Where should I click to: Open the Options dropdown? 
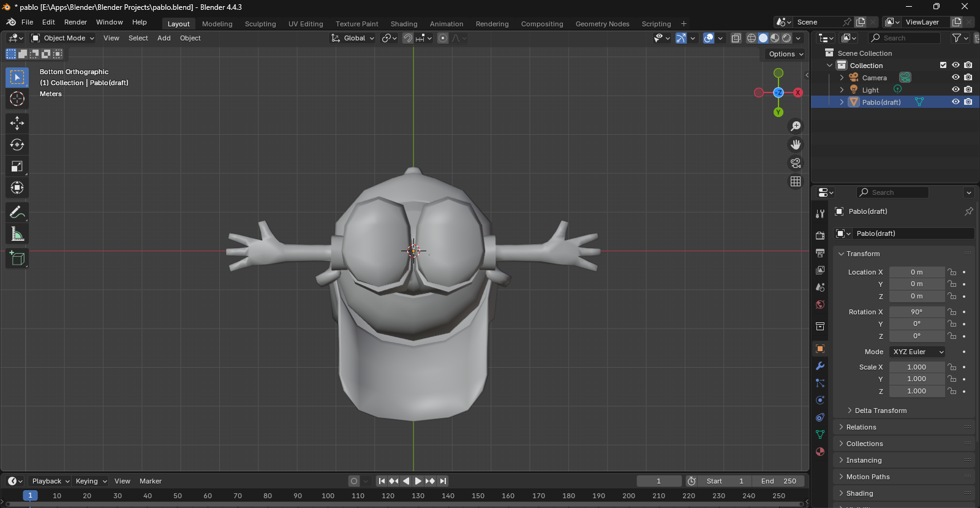pyautogui.click(x=786, y=54)
